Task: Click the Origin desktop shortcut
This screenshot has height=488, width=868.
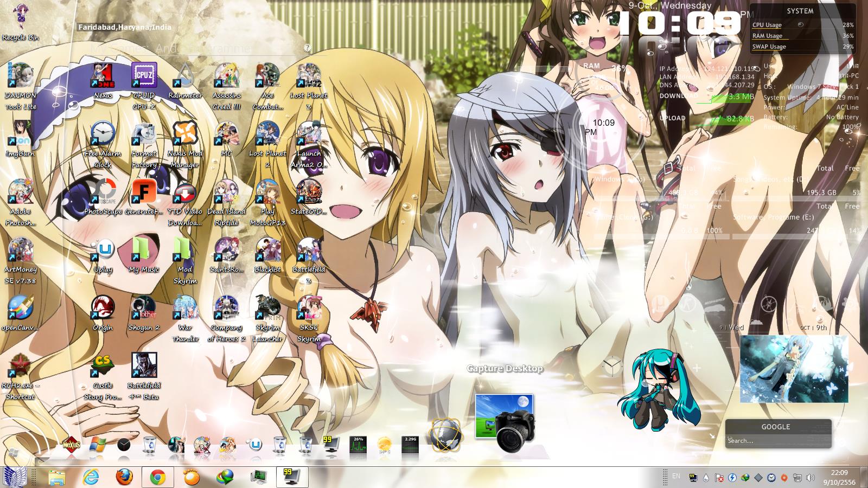Action: (x=103, y=313)
